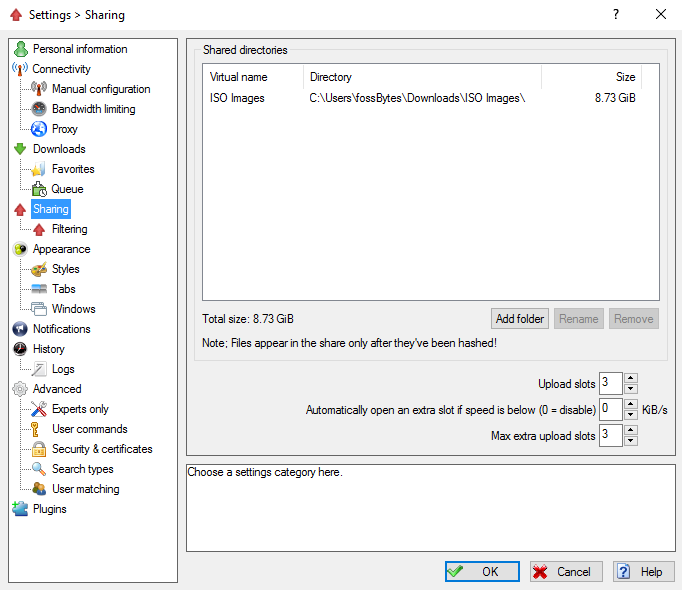
Task: Click the Connectivity antenna icon
Action: [20, 69]
